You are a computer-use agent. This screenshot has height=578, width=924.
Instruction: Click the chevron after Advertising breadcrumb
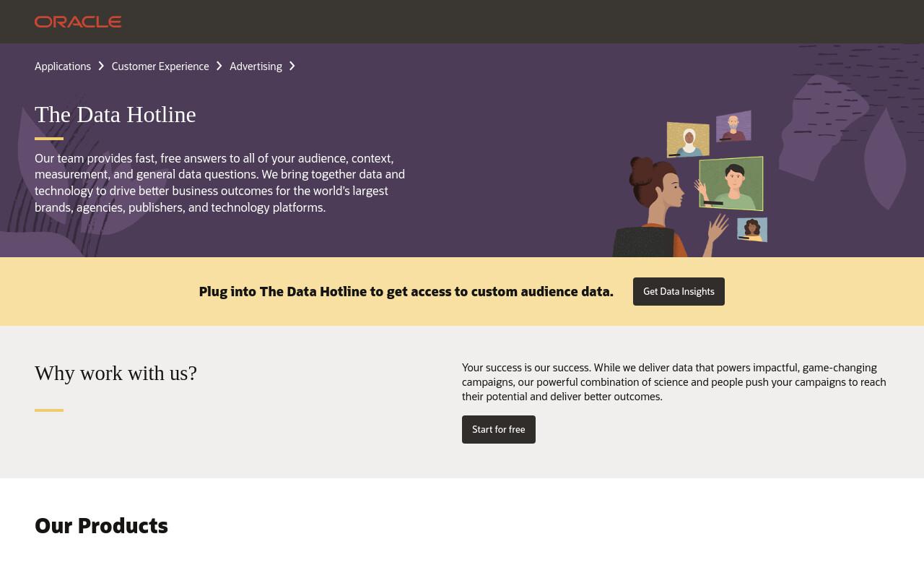point(292,66)
